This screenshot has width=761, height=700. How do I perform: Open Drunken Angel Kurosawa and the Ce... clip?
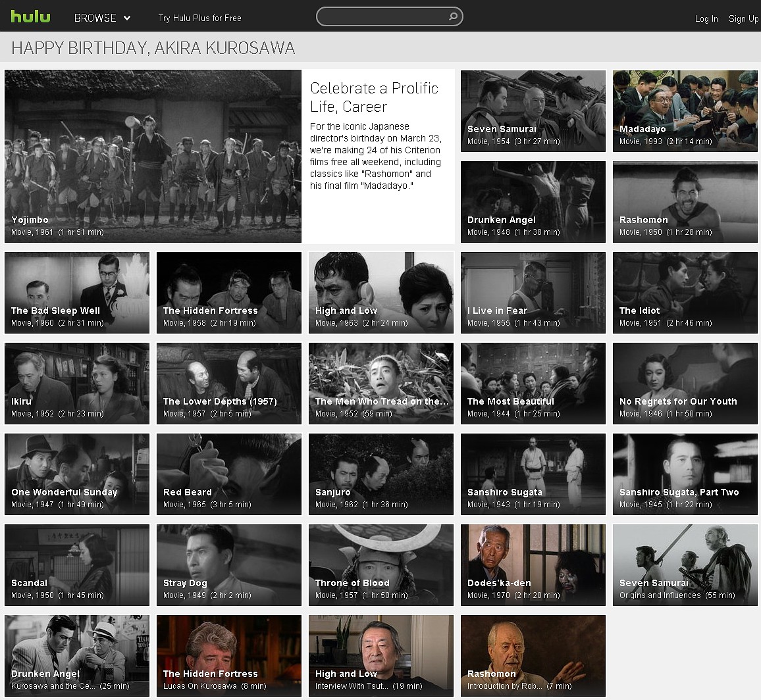click(x=76, y=656)
